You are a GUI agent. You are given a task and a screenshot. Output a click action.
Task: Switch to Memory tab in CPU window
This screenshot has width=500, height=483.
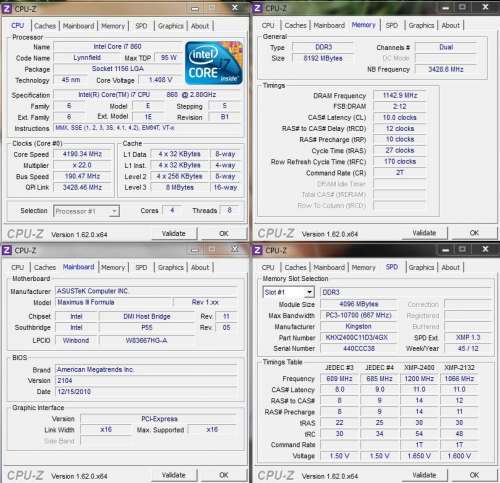113,26
